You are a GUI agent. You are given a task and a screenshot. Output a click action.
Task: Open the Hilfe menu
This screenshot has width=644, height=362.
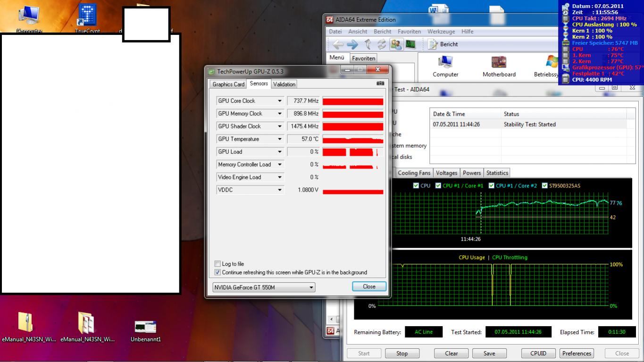click(x=467, y=32)
